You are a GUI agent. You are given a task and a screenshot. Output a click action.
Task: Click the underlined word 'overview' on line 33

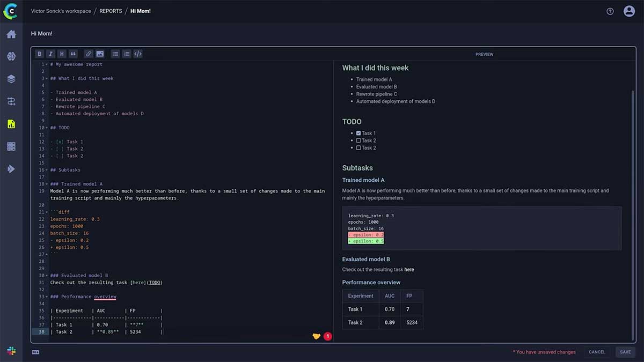105,297
